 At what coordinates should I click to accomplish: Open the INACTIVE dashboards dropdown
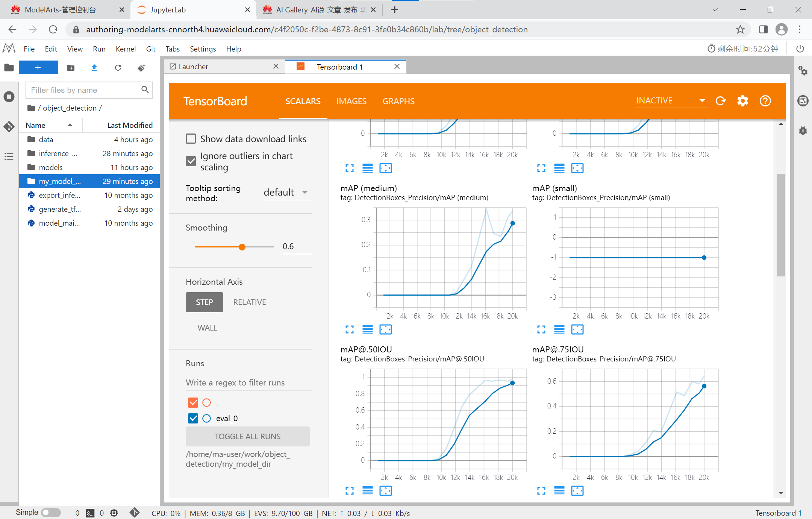point(672,101)
